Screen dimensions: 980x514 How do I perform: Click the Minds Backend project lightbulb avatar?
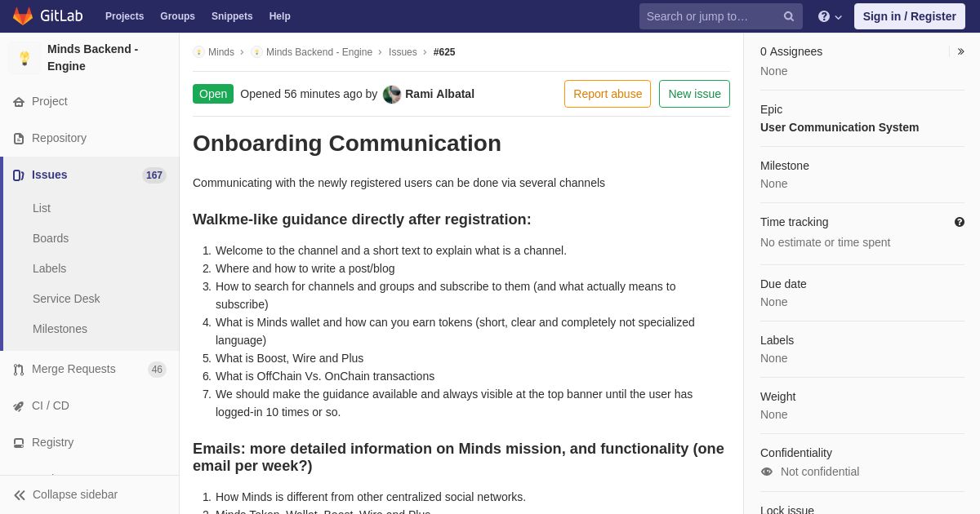pyautogui.click(x=24, y=58)
